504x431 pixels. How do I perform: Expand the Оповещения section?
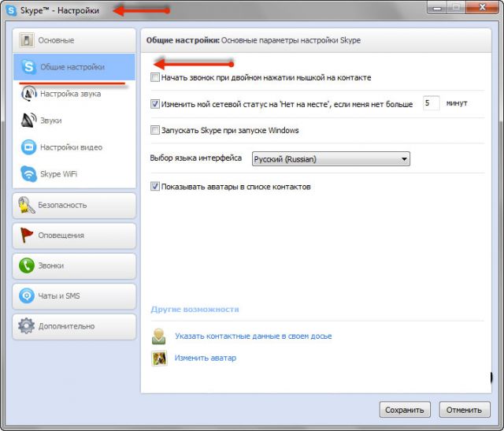(x=74, y=236)
